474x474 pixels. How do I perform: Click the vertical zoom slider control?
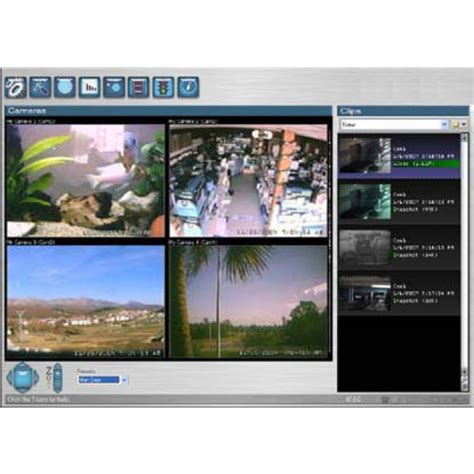point(58,377)
